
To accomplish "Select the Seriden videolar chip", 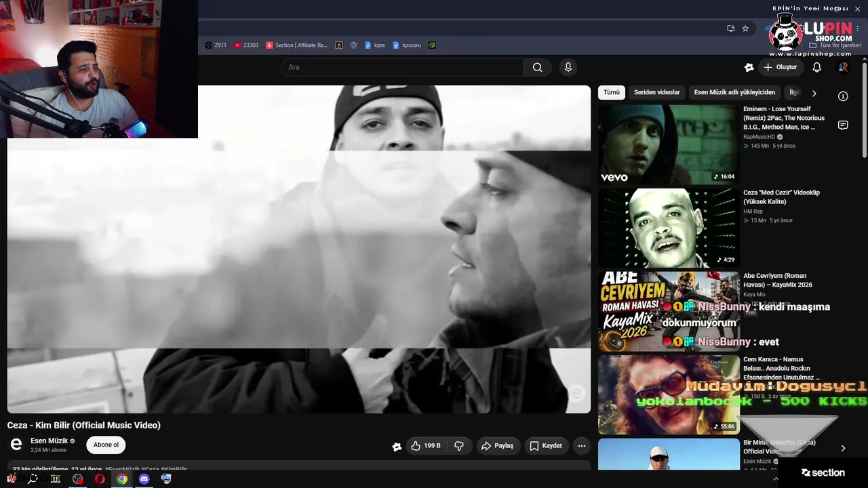I will 656,92.
